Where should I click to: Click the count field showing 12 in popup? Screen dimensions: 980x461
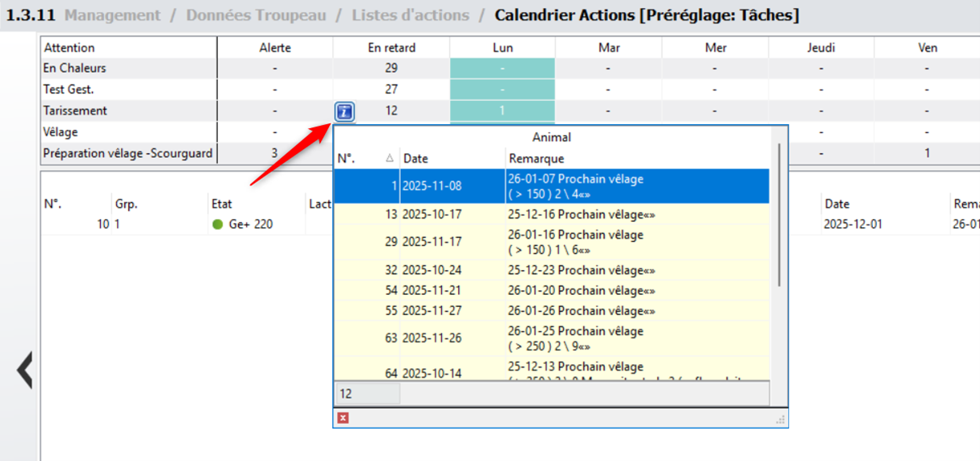pyautogui.click(x=367, y=394)
